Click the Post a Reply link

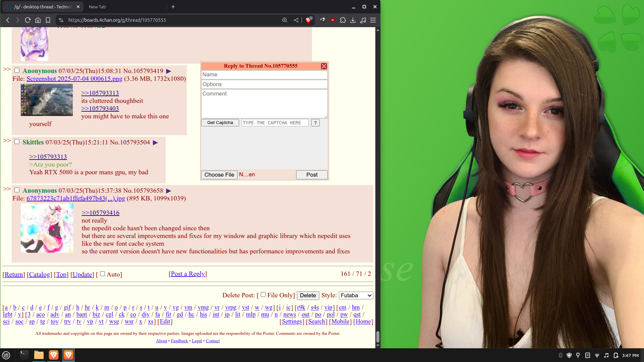pos(188,274)
